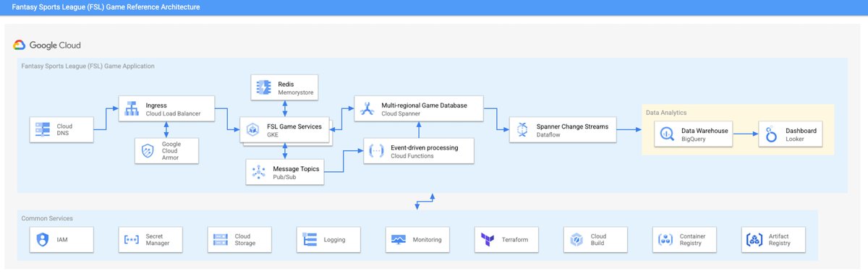The image size is (868, 276).
Task: Click the 'Monitoring' label text
Action: [x=427, y=240]
